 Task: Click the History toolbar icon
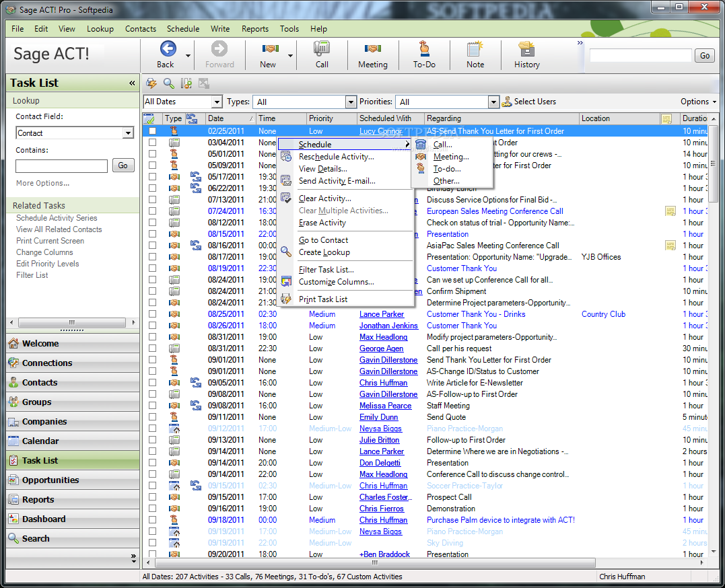click(x=526, y=48)
